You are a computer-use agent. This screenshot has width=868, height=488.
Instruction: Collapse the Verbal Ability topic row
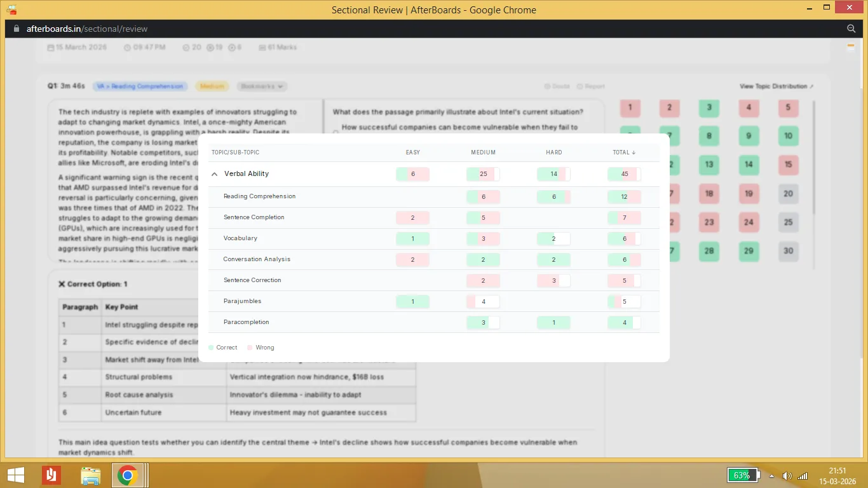click(x=214, y=174)
